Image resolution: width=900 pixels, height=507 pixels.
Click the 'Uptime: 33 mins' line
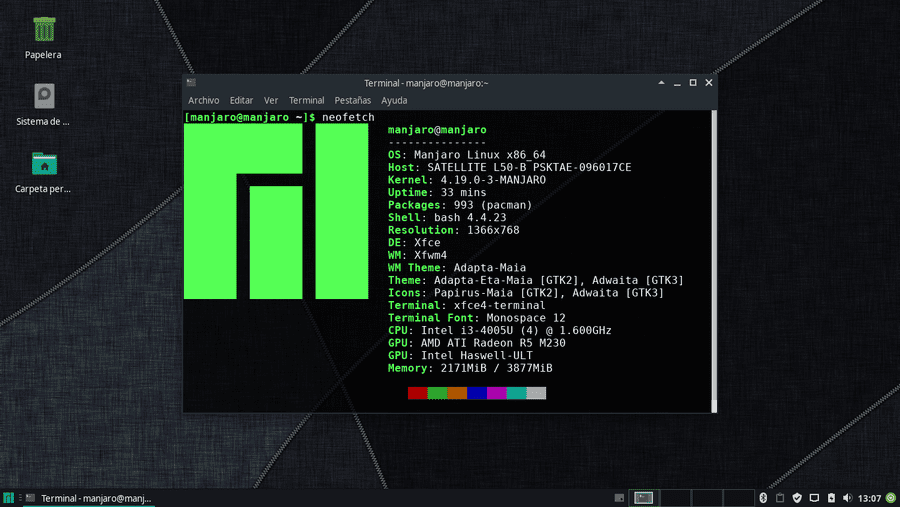point(437,192)
